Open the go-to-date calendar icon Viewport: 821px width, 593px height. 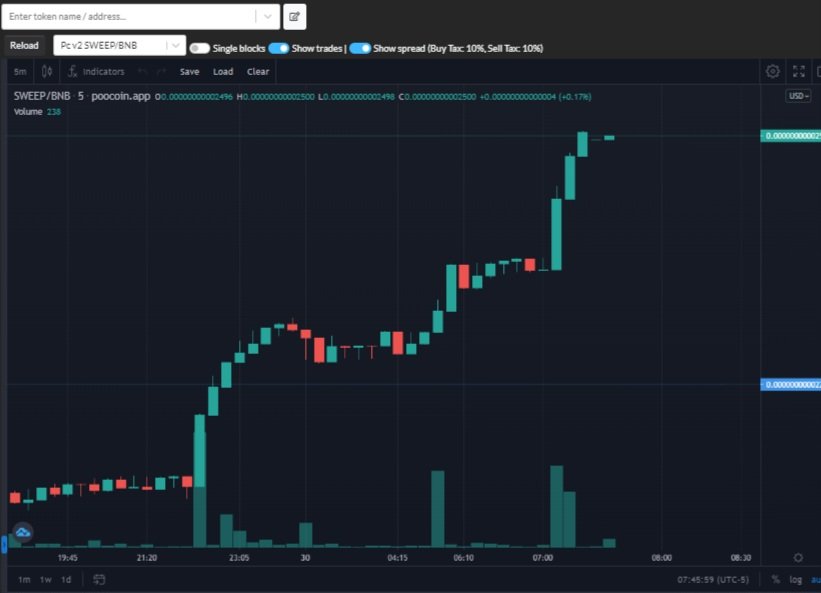coord(99,579)
